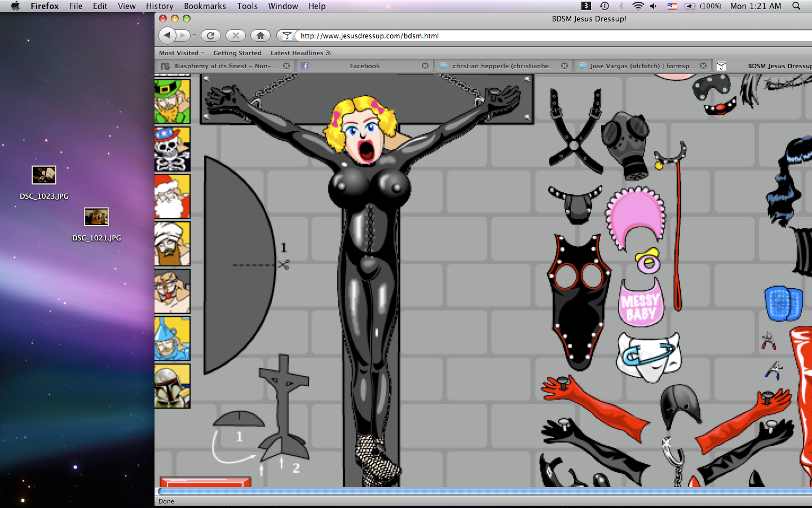Click the Stop loading button

click(x=236, y=36)
